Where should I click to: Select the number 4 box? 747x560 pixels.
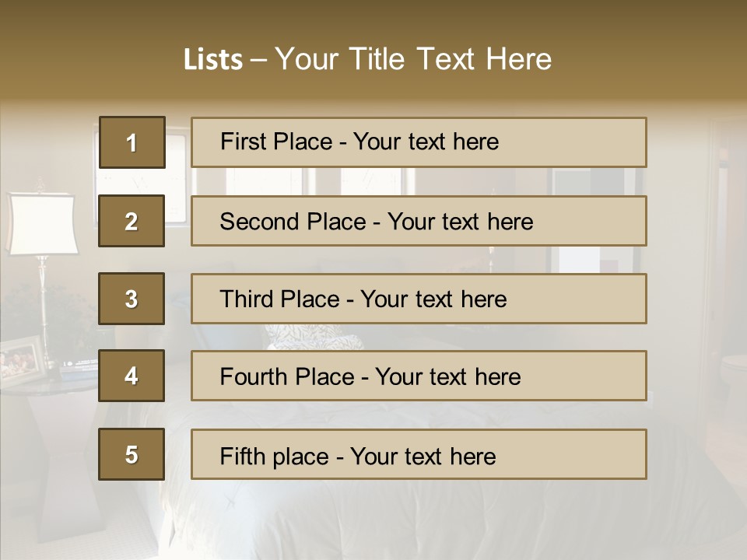[132, 376]
